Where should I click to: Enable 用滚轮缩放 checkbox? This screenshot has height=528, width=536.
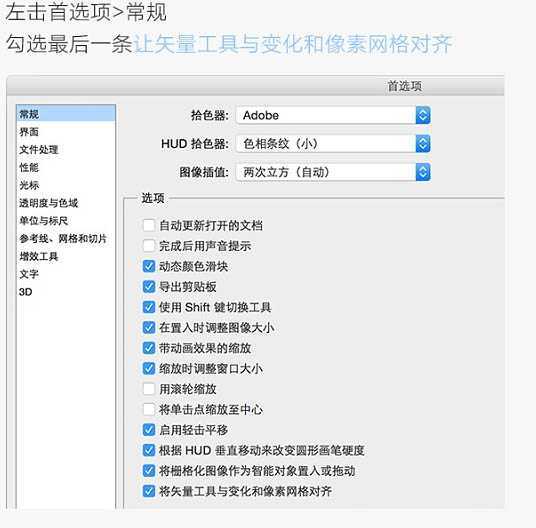point(149,389)
